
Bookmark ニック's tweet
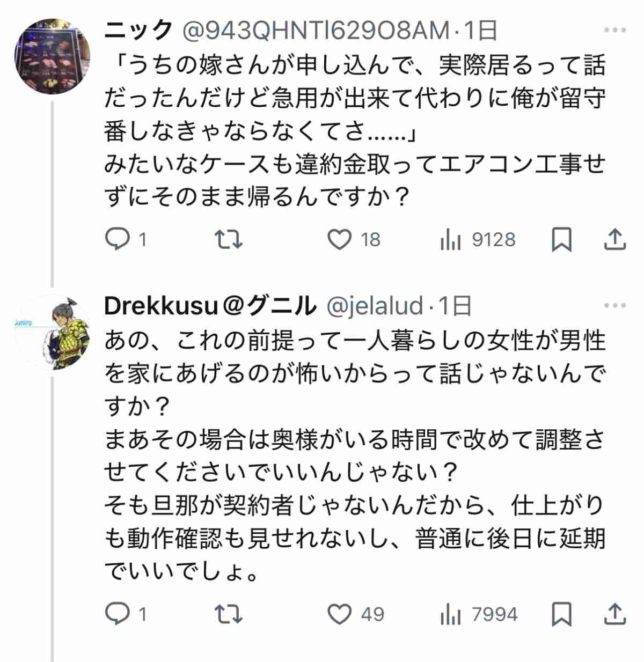tap(561, 239)
